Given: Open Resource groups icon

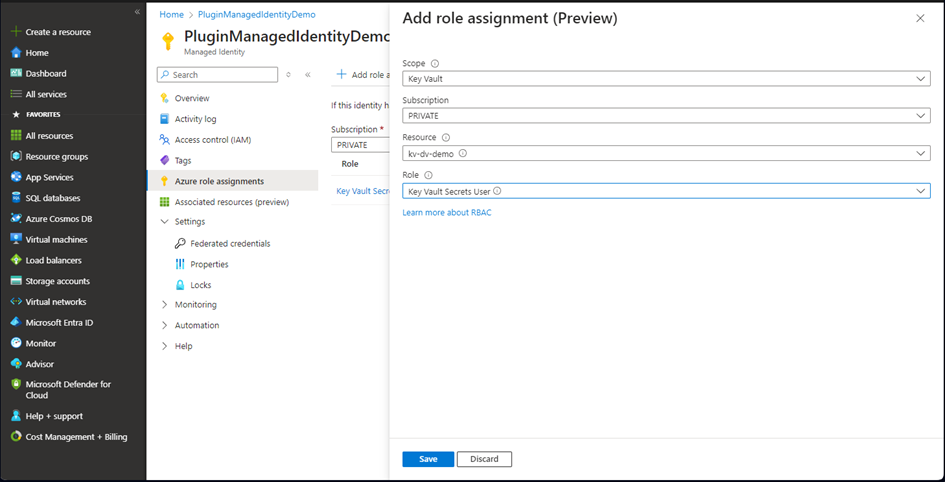Looking at the screenshot, I should [16, 157].
